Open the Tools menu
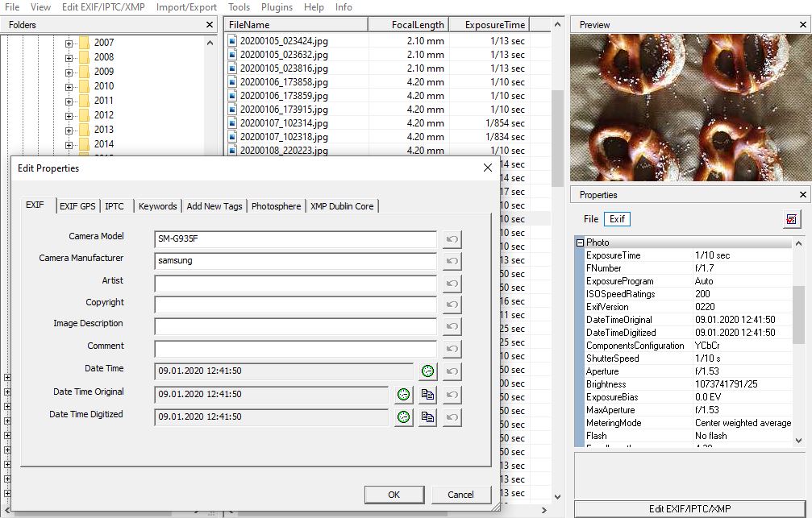 239,7
